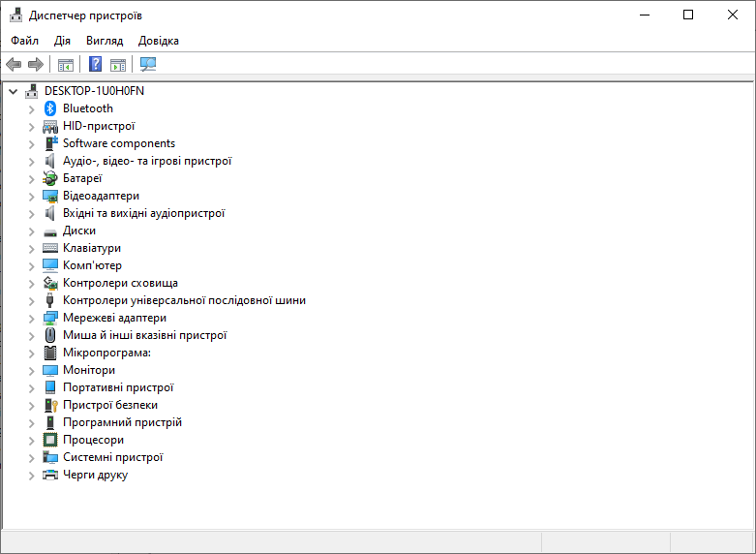This screenshot has height=554, width=756.
Task: Select the Монітори tree item
Action: 89,370
